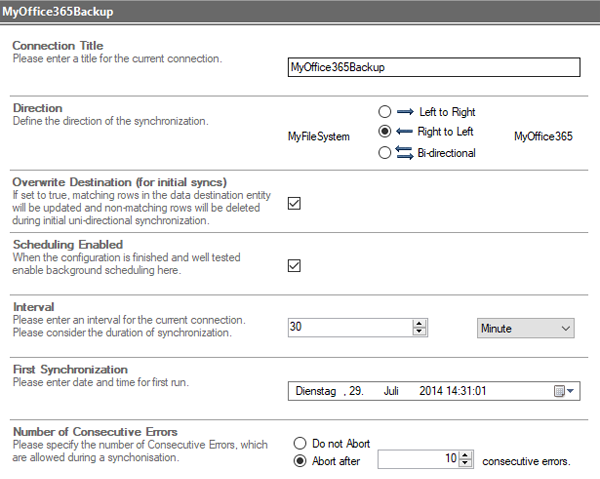
Task: Increase the Interval value with up arrow
Action: coord(419,323)
